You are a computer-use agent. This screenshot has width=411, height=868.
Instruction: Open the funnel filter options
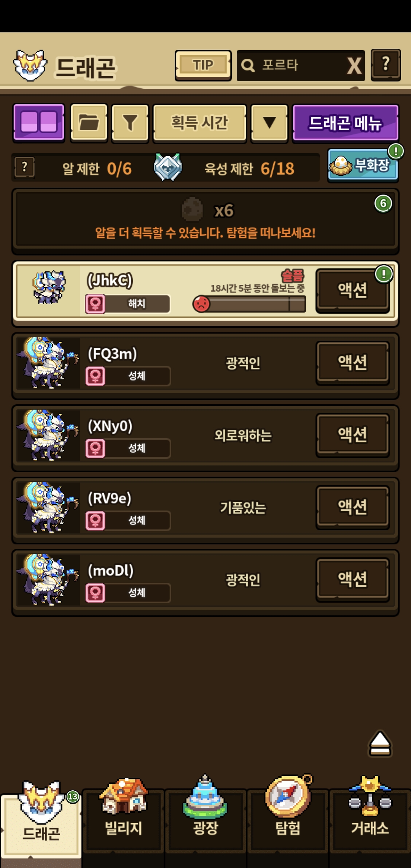click(x=130, y=123)
